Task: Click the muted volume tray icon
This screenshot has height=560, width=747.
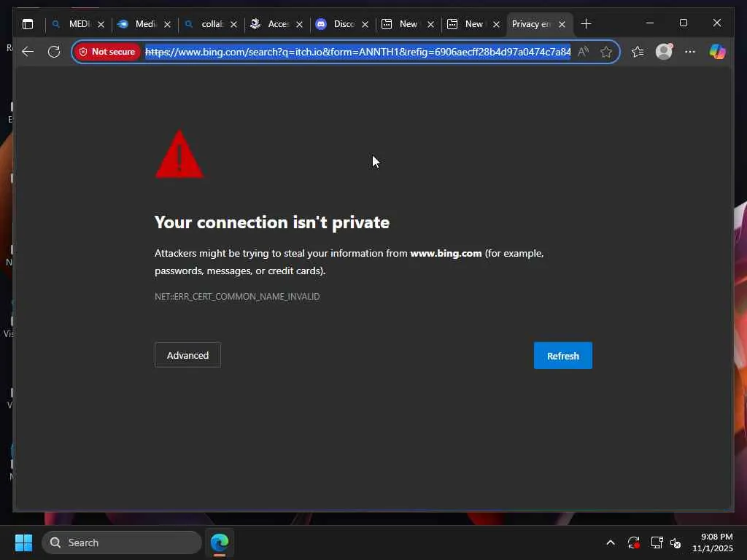Action: (x=676, y=542)
